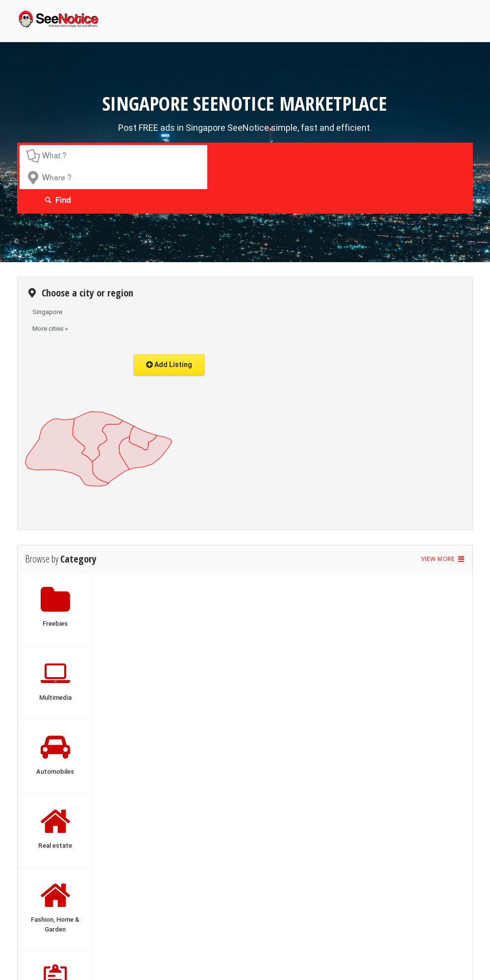The image size is (490, 980).
Task: Open the Singapore city link
Action: pyautogui.click(x=48, y=312)
